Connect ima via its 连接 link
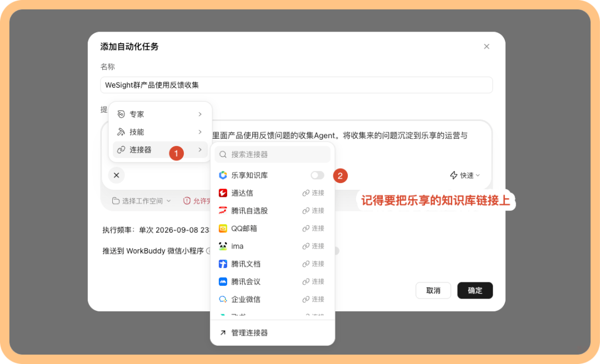600x364 pixels. [x=313, y=246]
